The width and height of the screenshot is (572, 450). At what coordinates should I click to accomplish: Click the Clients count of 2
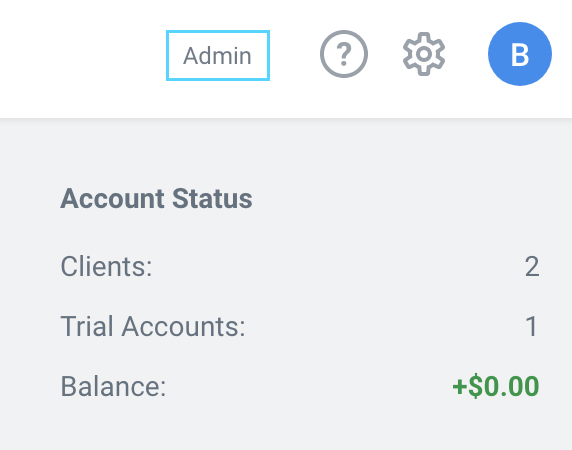pyautogui.click(x=532, y=266)
